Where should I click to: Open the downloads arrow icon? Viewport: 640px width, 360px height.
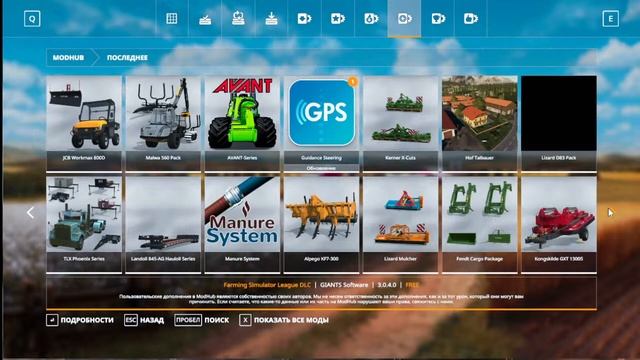pyautogui.click(x=271, y=18)
